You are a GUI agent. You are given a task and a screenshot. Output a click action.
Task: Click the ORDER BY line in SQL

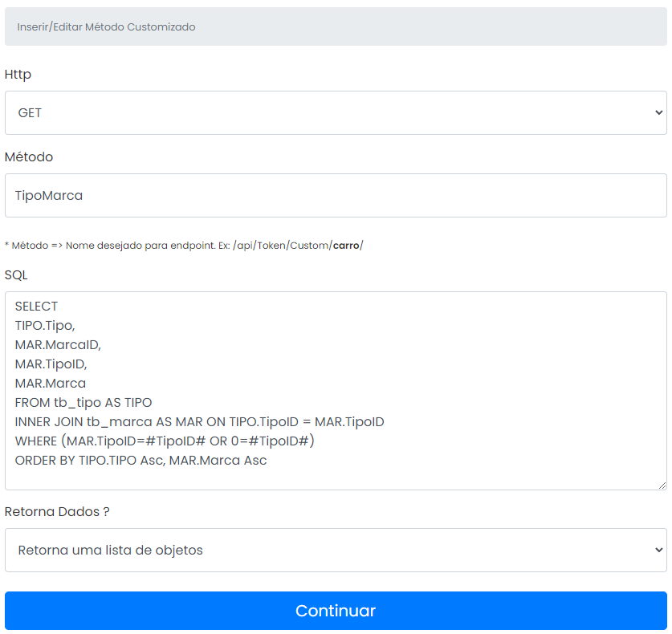click(x=141, y=461)
